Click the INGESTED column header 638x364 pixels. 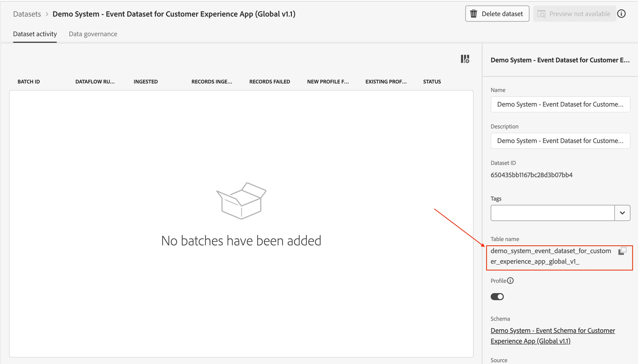pyautogui.click(x=146, y=82)
